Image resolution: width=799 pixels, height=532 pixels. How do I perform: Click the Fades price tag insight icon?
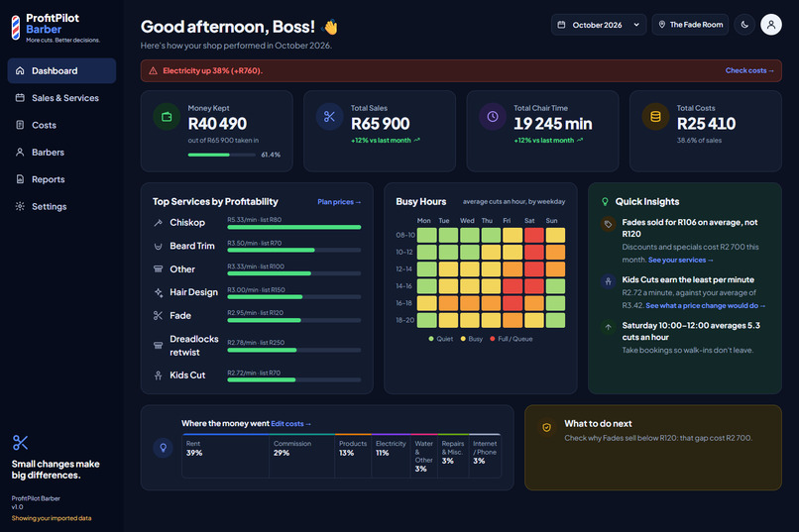pos(608,224)
